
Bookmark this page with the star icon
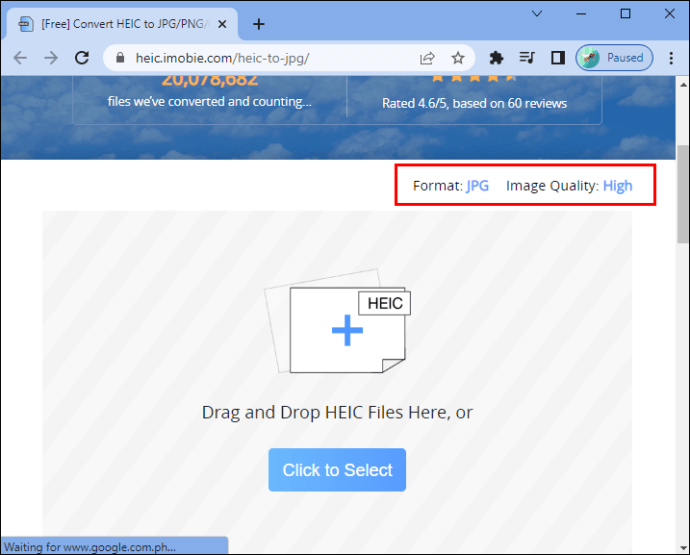click(x=457, y=58)
